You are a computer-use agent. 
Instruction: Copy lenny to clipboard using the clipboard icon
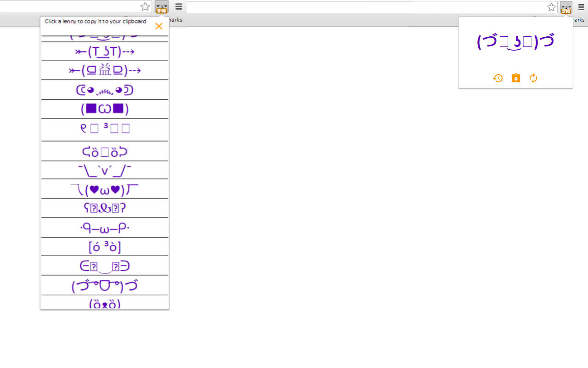[515, 78]
